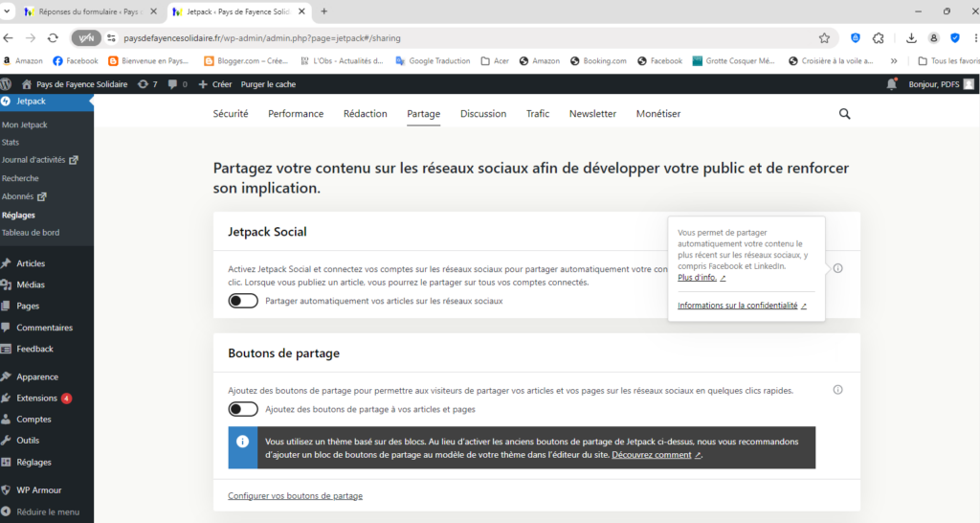Open the Informations sur la confidentialité link

coord(738,306)
